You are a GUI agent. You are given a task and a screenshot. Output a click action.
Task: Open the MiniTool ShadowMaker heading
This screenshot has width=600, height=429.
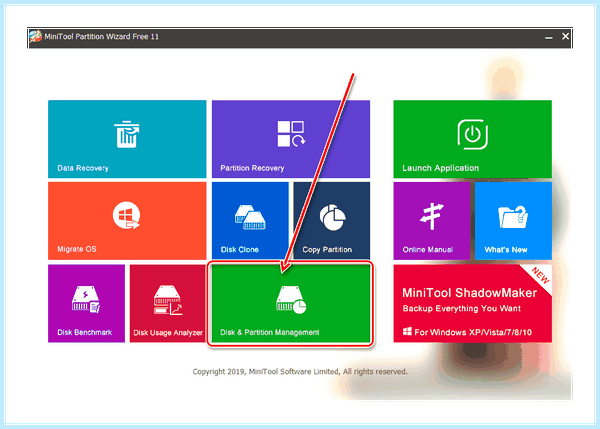(x=470, y=293)
